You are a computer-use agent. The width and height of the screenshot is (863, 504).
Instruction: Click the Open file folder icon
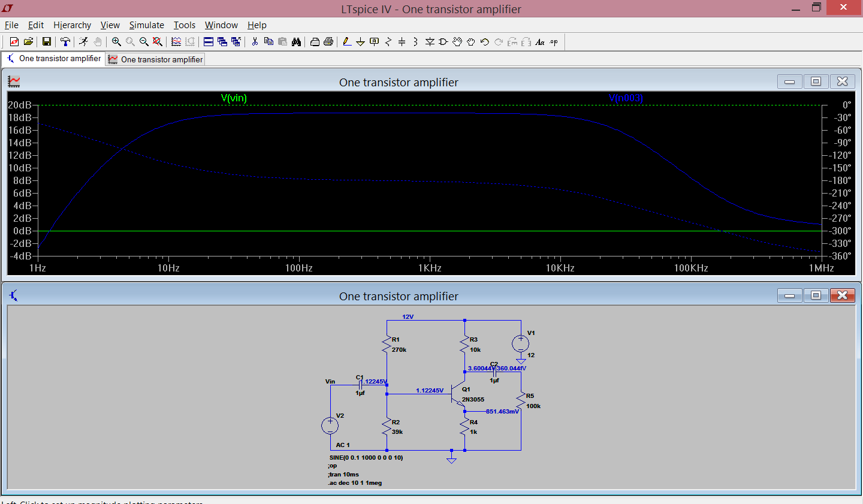[28, 41]
